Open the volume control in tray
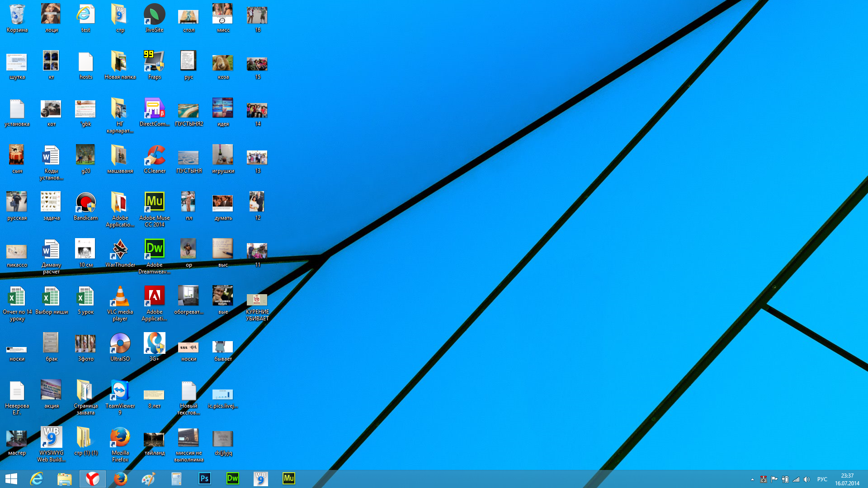 (x=807, y=479)
